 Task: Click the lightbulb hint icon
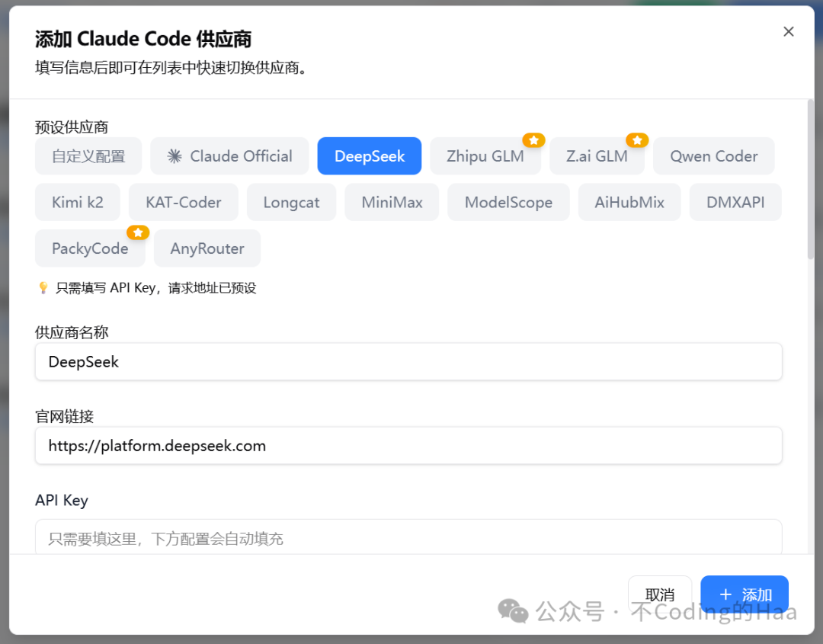click(x=43, y=287)
